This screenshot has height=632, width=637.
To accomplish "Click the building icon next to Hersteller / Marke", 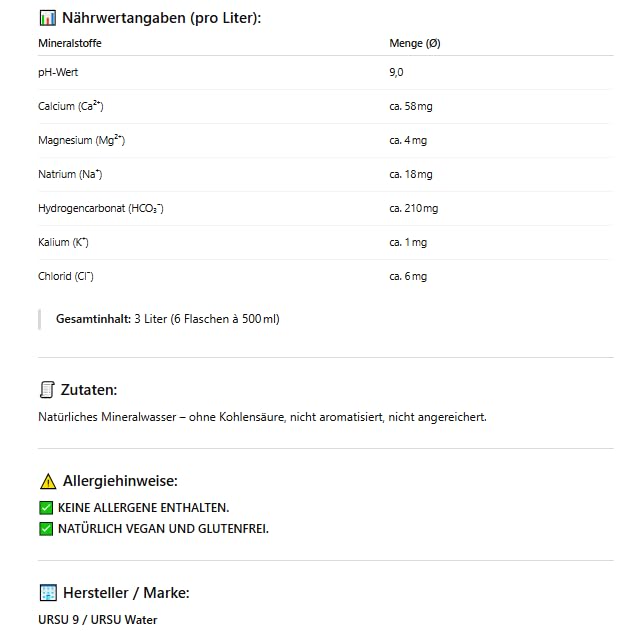I will (46, 593).
